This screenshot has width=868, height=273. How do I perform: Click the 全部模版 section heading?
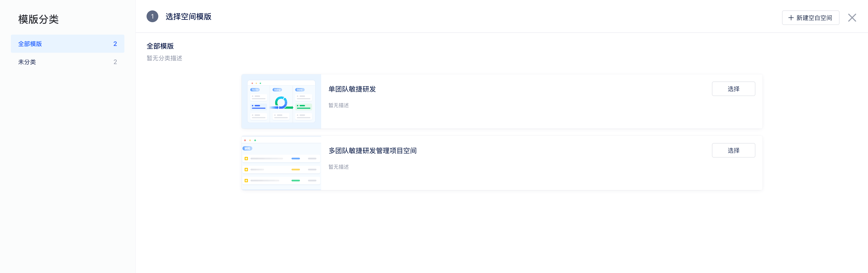tap(160, 46)
